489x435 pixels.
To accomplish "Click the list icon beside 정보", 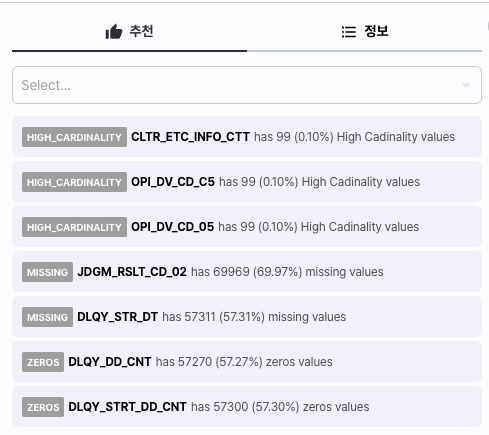I will click(x=349, y=32).
